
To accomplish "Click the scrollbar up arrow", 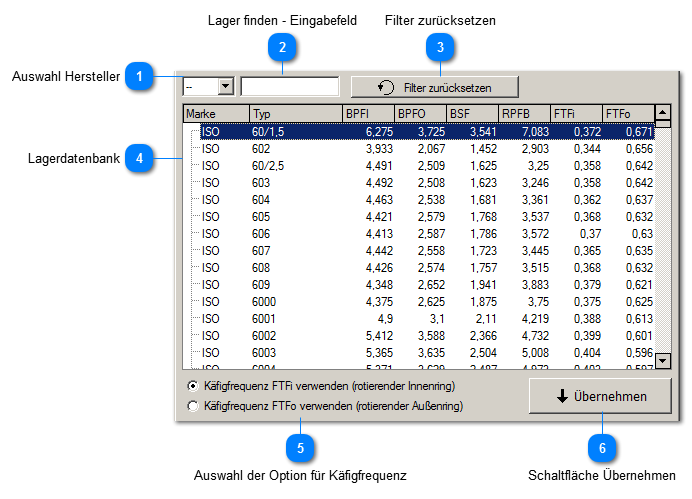I will [663, 112].
